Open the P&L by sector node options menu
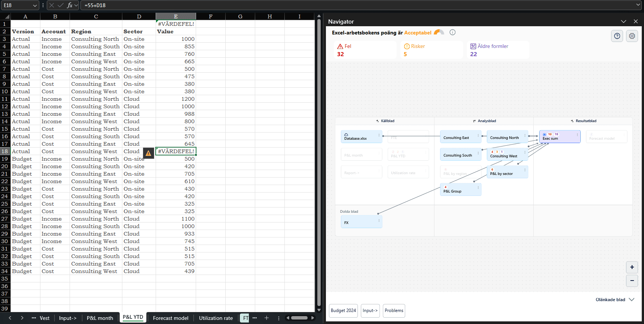 pos(525,170)
